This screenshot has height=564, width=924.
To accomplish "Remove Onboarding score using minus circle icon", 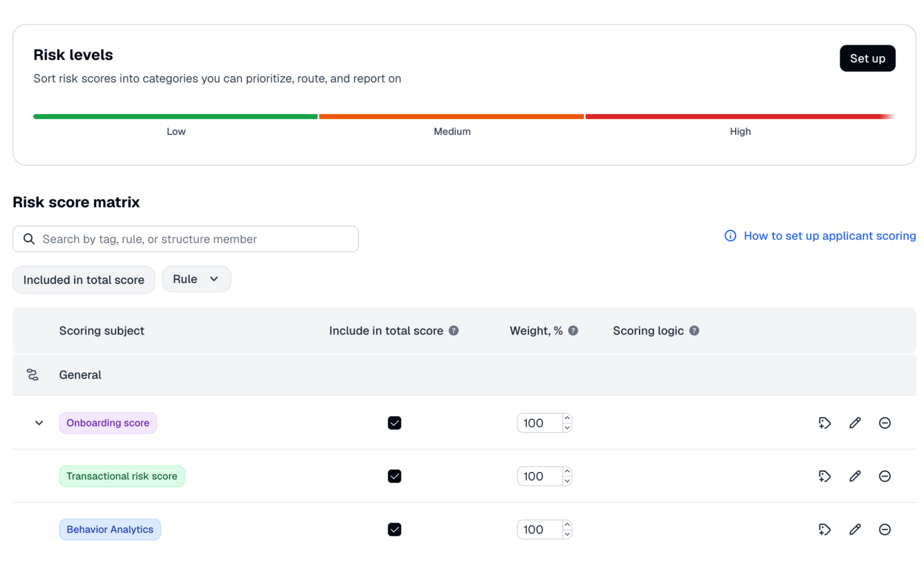I will point(884,423).
